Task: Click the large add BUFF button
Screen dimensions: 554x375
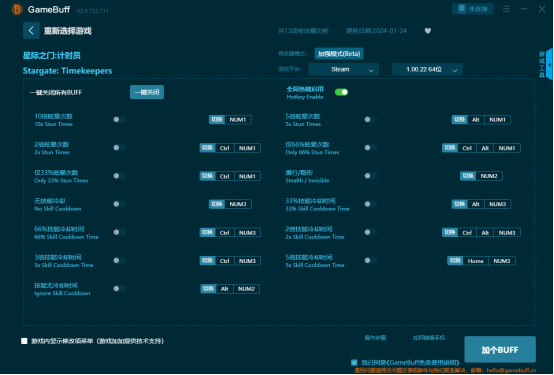Action: 500,350
